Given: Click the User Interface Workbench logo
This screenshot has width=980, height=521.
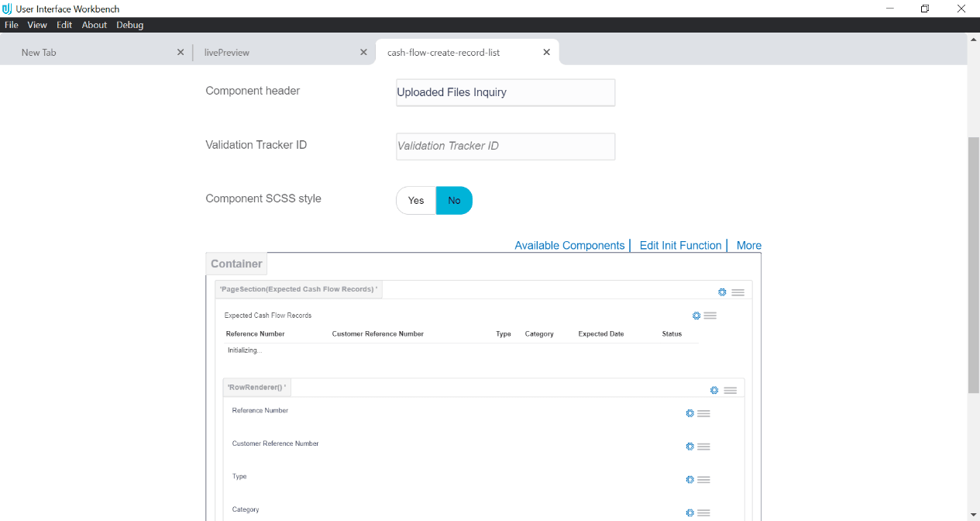Looking at the screenshot, I should pyautogui.click(x=9, y=9).
